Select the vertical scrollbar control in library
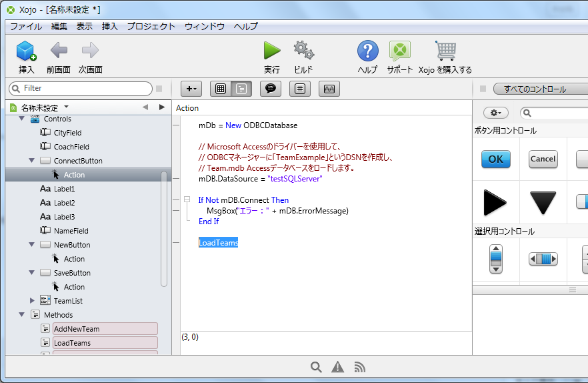The width and height of the screenshot is (588, 383). (496, 259)
